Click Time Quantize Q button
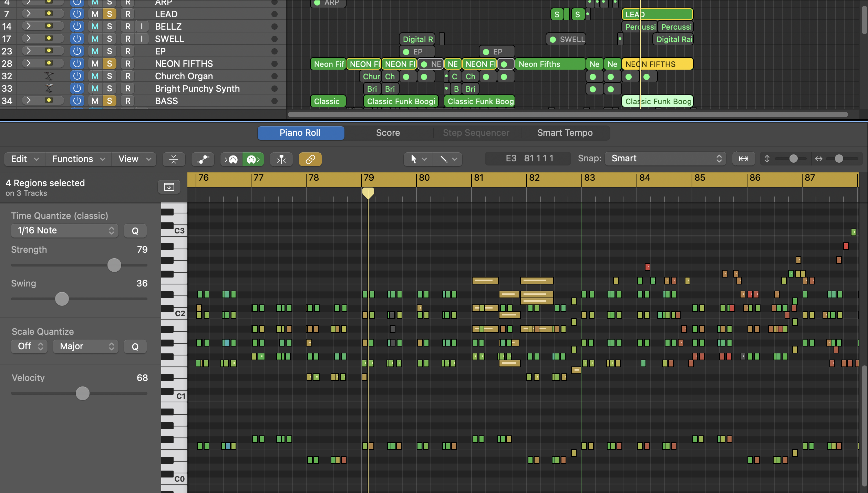Image resolution: width=868 pixels, height=493 pixels. click(x=135, y=231)
